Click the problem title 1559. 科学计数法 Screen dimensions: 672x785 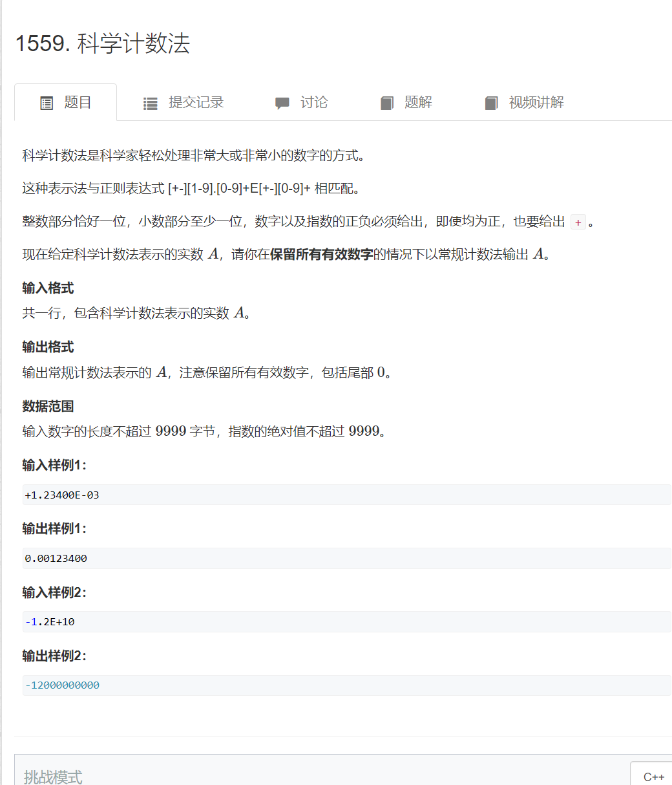click(x=102, y=43)
